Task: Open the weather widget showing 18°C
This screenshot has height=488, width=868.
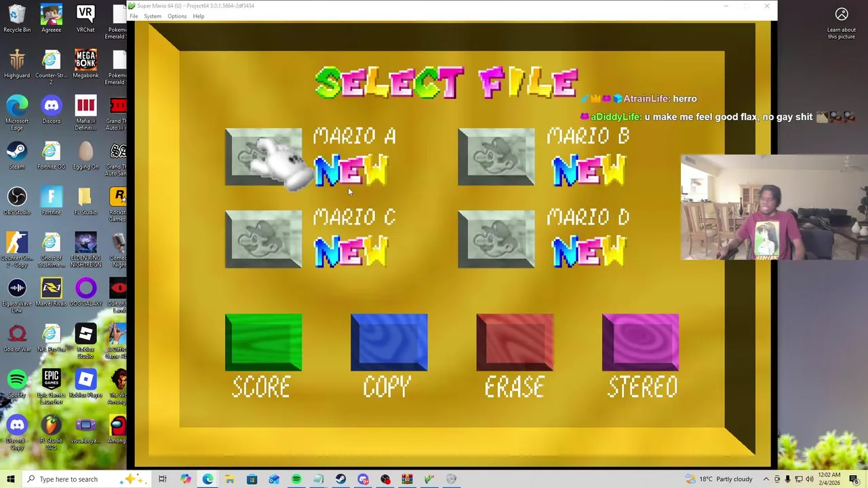Action: click(719, 479)
